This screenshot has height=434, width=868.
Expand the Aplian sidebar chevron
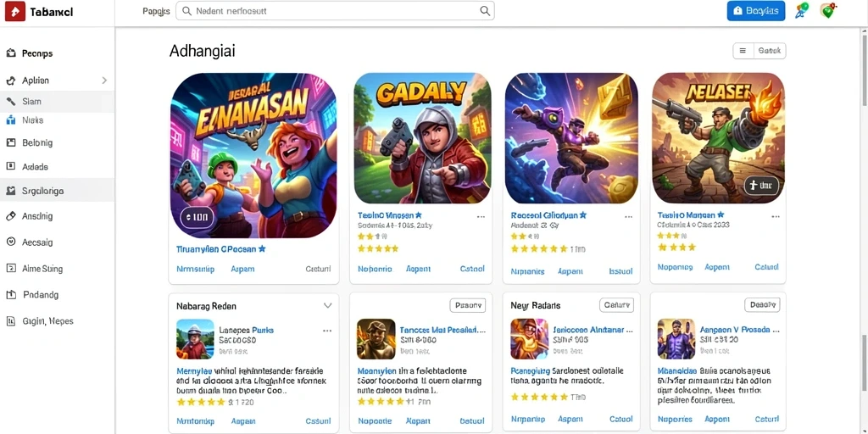click(x=104, y=81)
